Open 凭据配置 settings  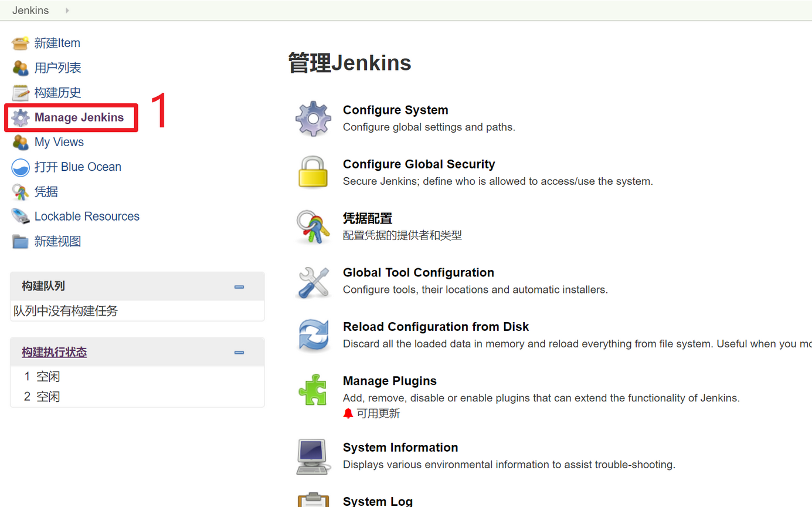[368, 218]
